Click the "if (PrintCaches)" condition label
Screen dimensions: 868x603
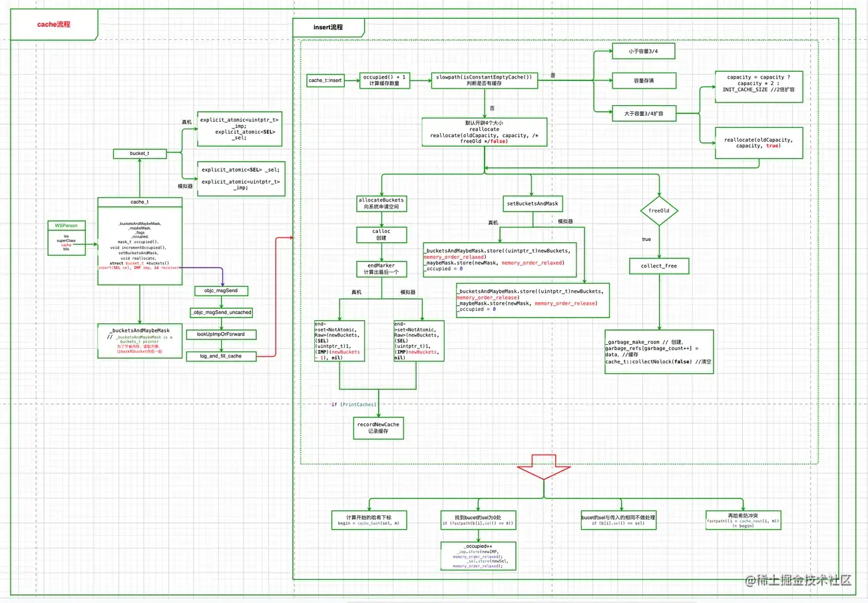(x=353, y=404)
